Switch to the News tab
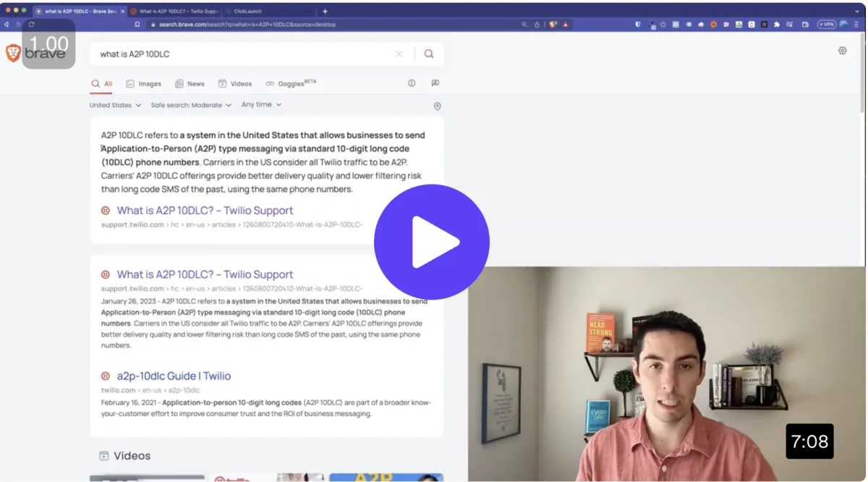 pyautogui.click(x=190, y=84)
